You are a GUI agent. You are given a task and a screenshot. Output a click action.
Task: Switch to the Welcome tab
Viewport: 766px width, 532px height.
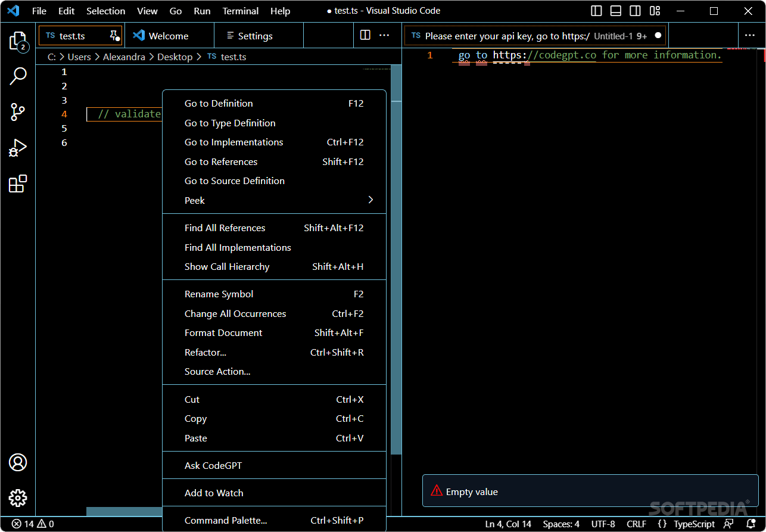[169, 36]
